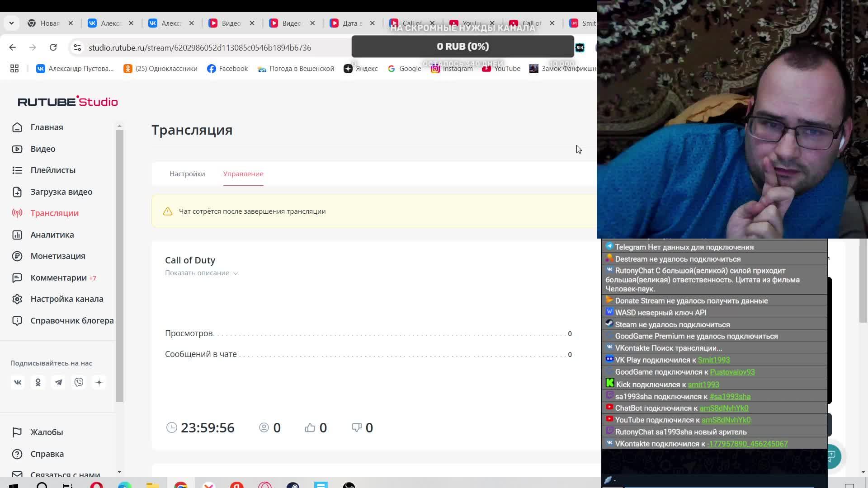Select the Аналитика chart icon
Viewport: 868px width, 488px height.
[17, 235]
